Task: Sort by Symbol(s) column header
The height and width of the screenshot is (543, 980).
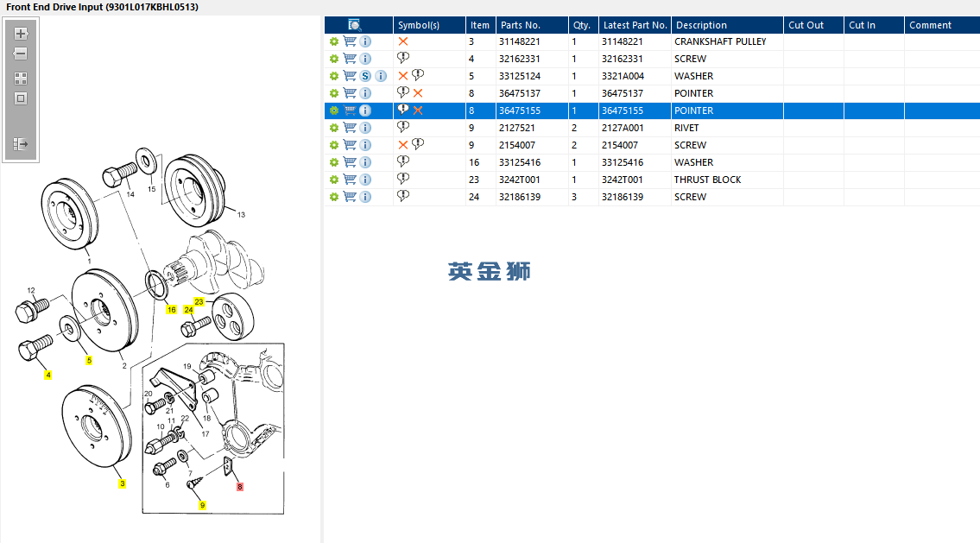Action: coord(429,25)
